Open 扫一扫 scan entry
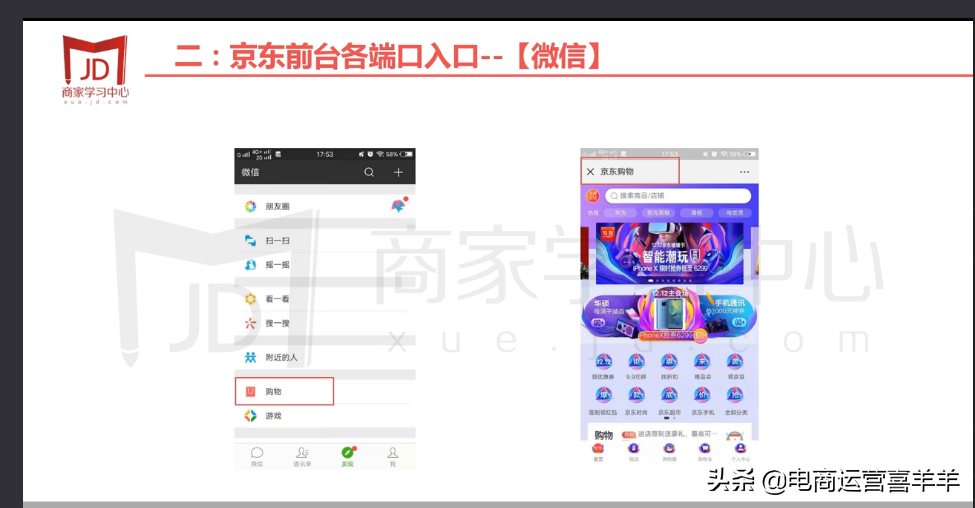The image size is (975, 508). tap(325, 240)
